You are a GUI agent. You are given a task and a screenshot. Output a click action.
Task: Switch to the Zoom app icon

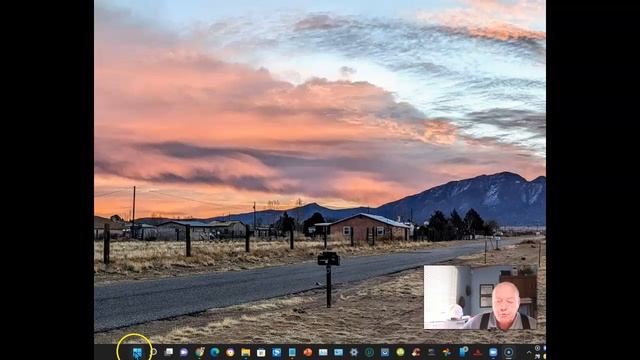(493, 352)
